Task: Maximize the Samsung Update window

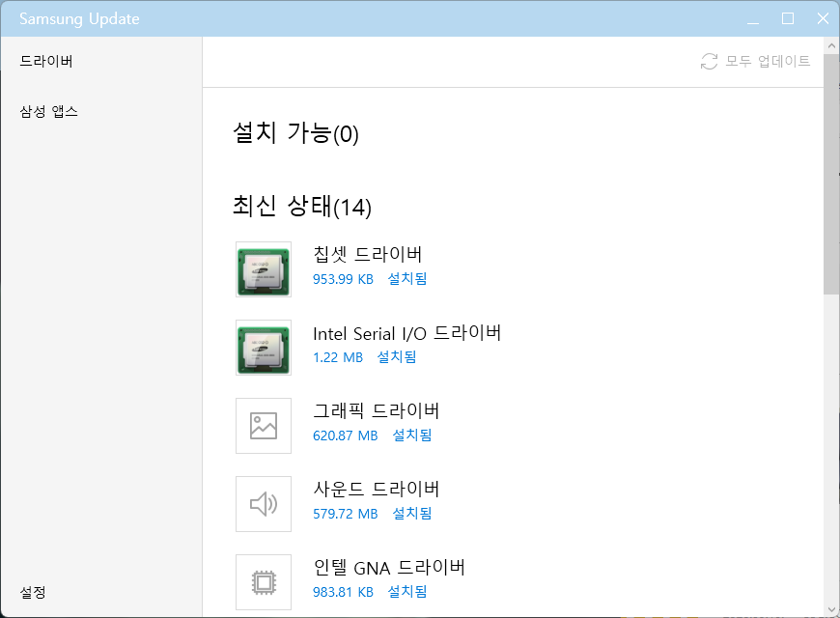Action: pos(787,18)
